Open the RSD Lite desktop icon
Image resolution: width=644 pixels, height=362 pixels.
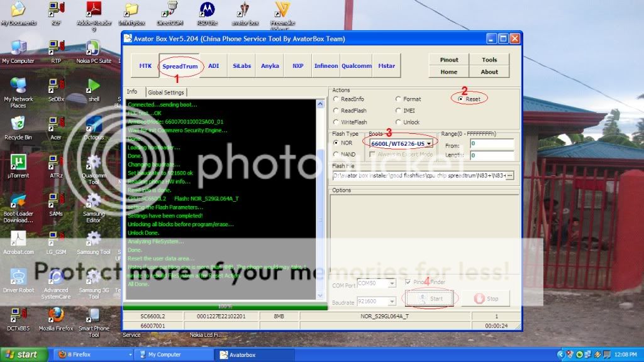point(206,10)
